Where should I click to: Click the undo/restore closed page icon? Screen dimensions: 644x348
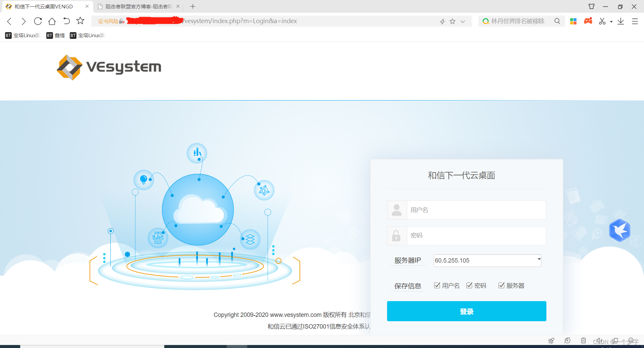coord(66,21)
